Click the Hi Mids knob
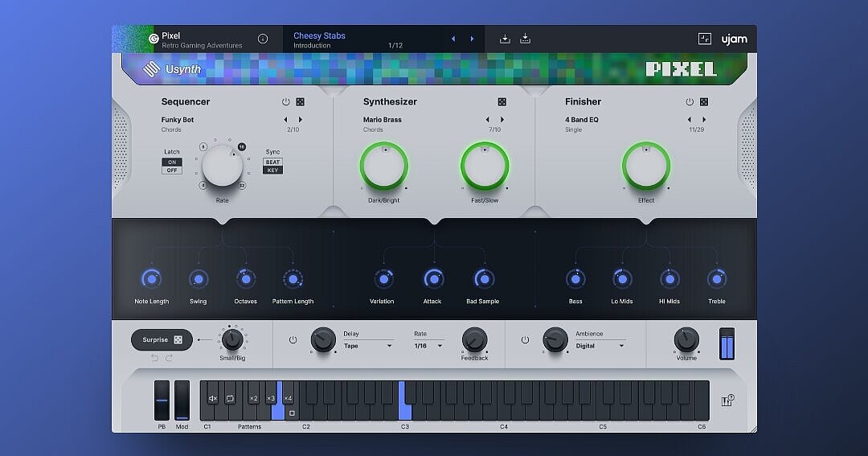This screenshot has width=868, height=456. pyautogui.click(x=669, y=279)
